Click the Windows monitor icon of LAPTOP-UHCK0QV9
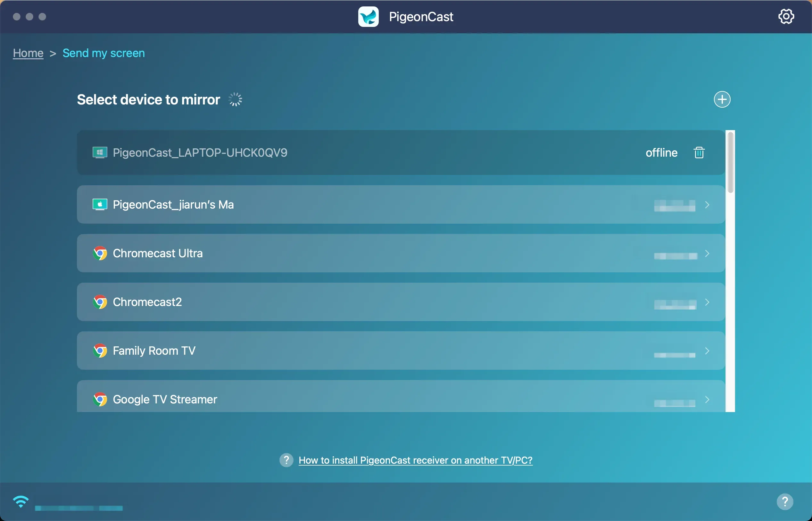 coord(100,153)
